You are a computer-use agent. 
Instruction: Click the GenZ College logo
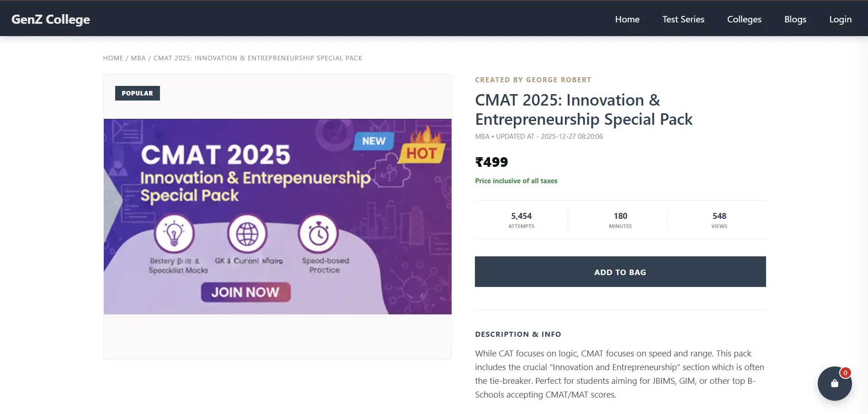tap(51, 19)
